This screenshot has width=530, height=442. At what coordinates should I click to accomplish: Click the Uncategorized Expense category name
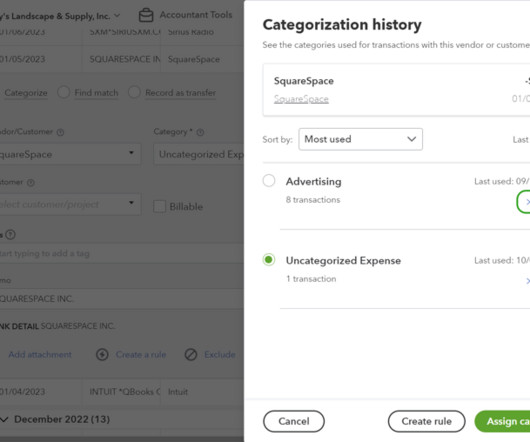[x=343, y=261]
